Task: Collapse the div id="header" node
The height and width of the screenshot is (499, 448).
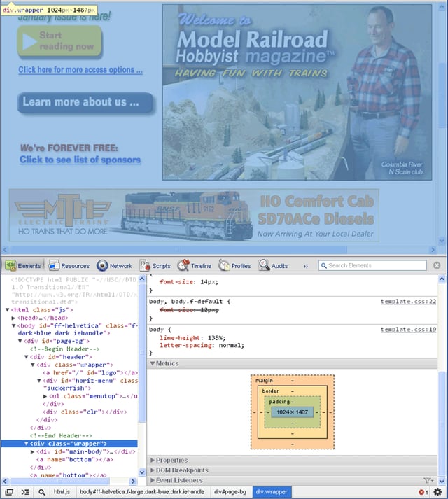Action: coord(26,357)
